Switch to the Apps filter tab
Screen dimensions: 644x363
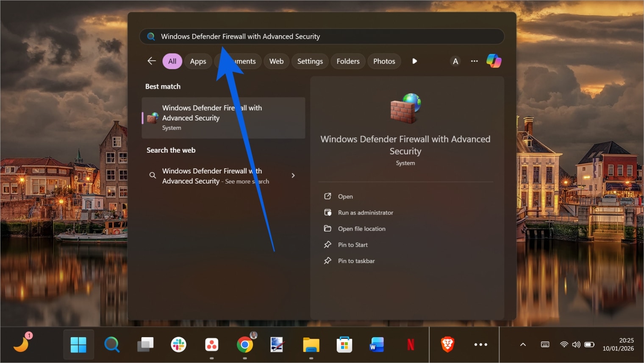[198, 61]
